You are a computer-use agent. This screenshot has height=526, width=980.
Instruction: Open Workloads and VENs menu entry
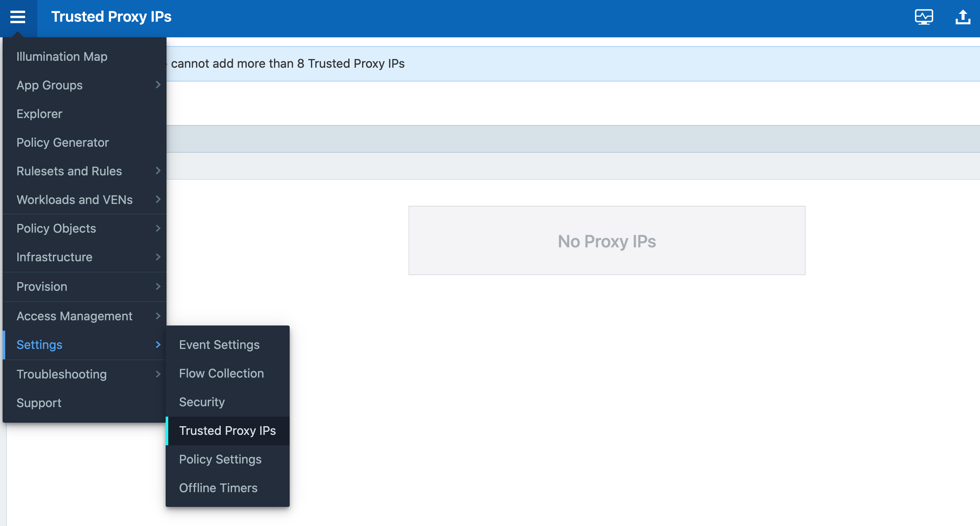pos(85,200)
